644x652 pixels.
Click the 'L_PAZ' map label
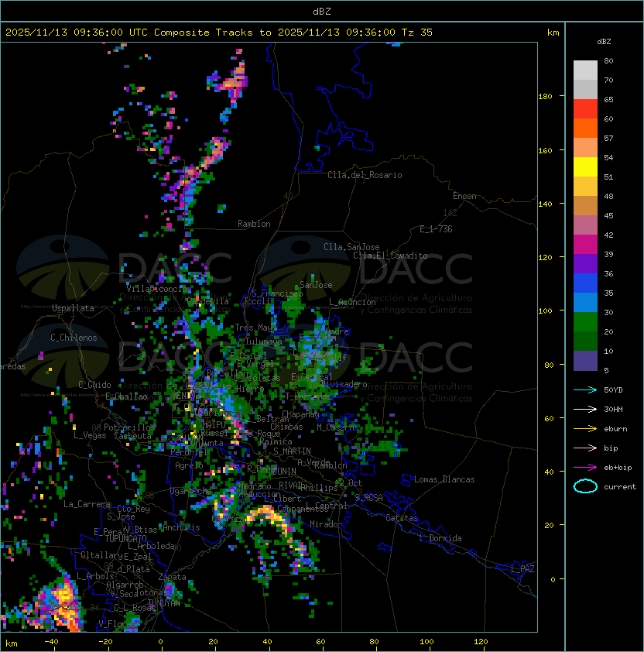522,569
